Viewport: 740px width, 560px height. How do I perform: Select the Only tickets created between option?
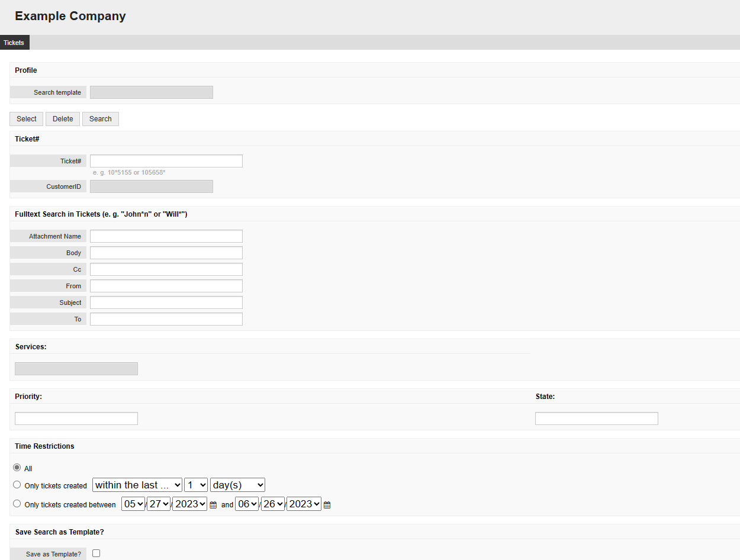(17, 504)
